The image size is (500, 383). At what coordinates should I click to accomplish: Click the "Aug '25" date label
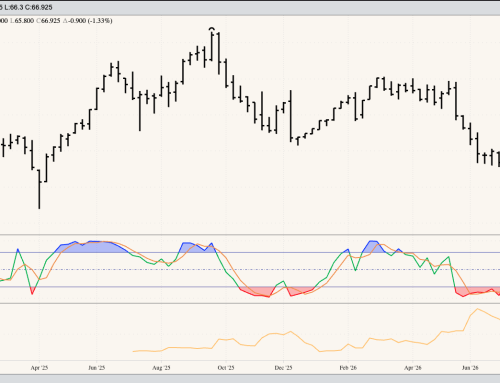click(161, 368)
